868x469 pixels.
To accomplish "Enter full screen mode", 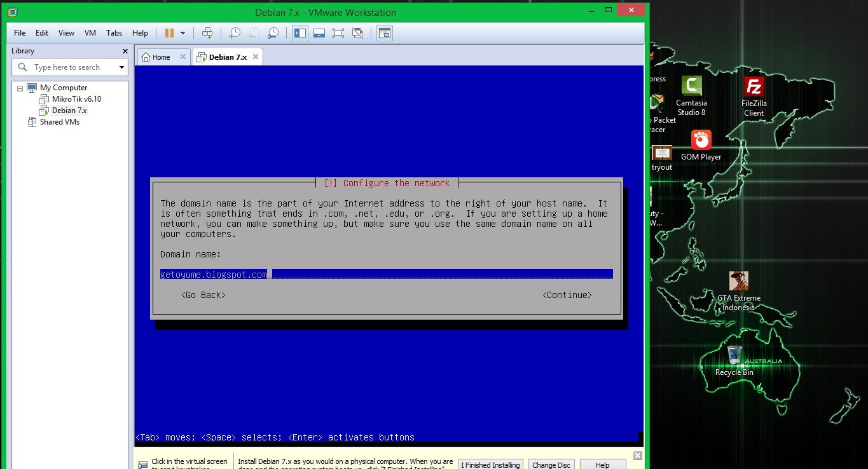I will [338, 33].
